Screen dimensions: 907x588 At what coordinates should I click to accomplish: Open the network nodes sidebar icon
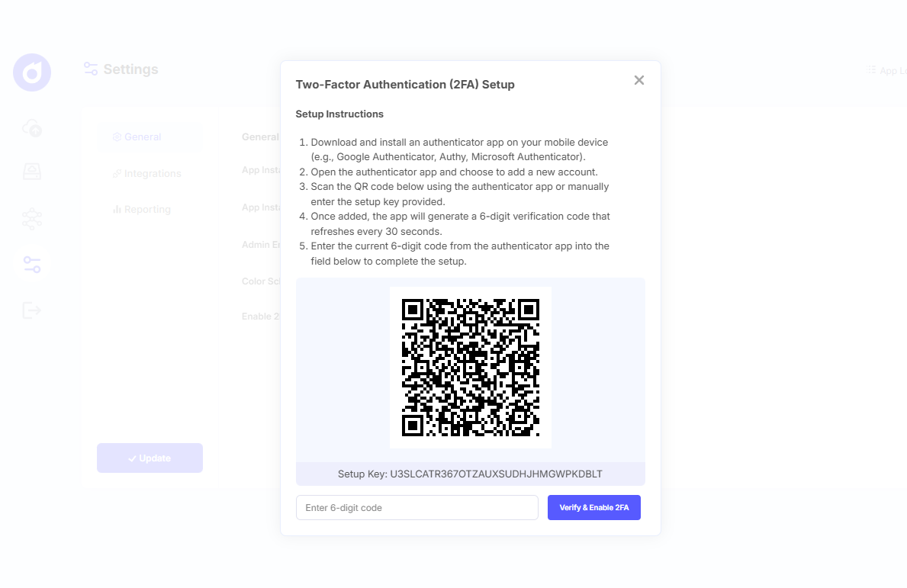point(32,220)
